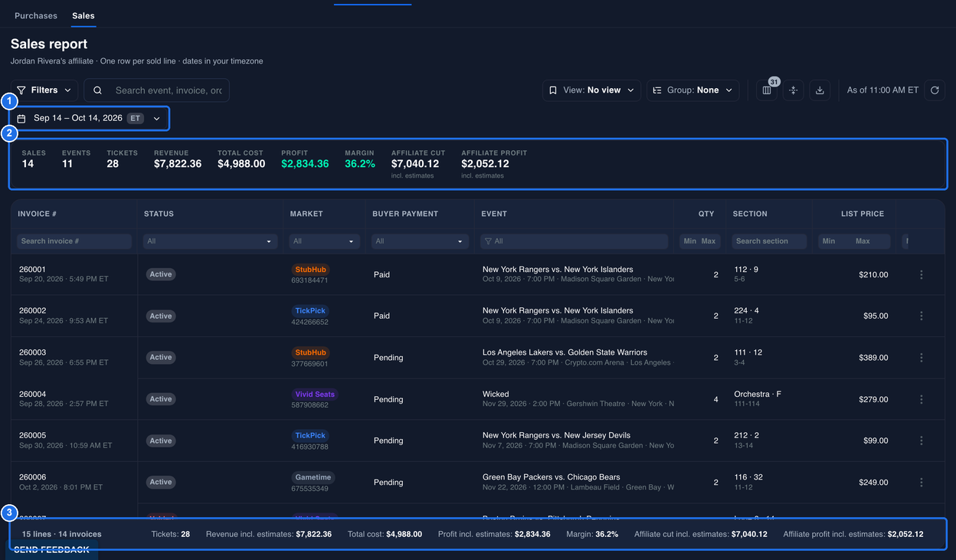This screenshot has height=560, width=956.
Task: Click invoice number 260003
Action: coord(33,352)
